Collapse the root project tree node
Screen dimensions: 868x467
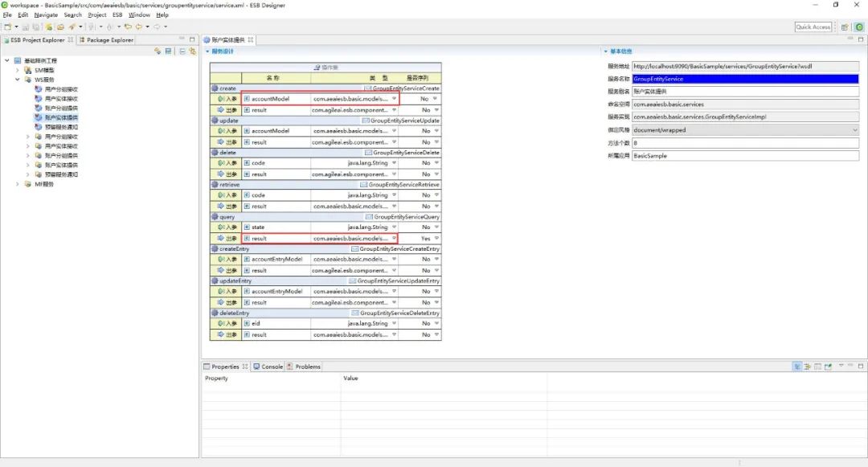pos(7,60)
